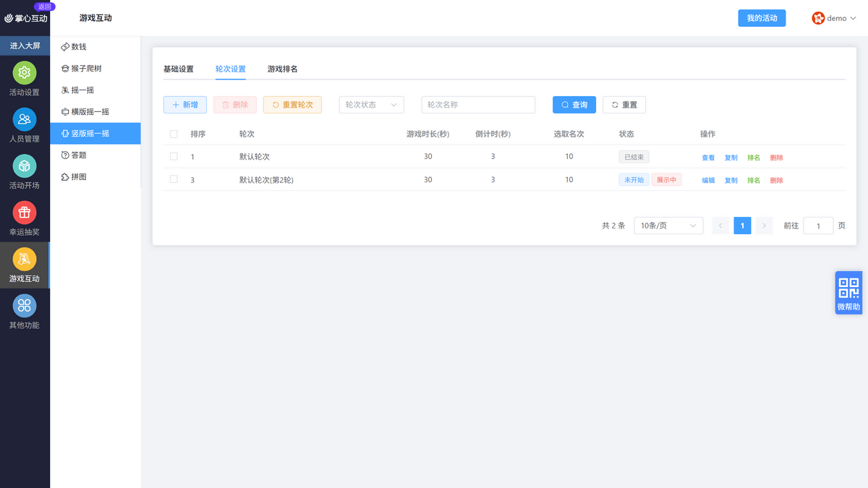Click 编辑 link for 默认轮次(第2轮)
The width and height of the screenshot is (868, 488).
click(x=708, y=181)
